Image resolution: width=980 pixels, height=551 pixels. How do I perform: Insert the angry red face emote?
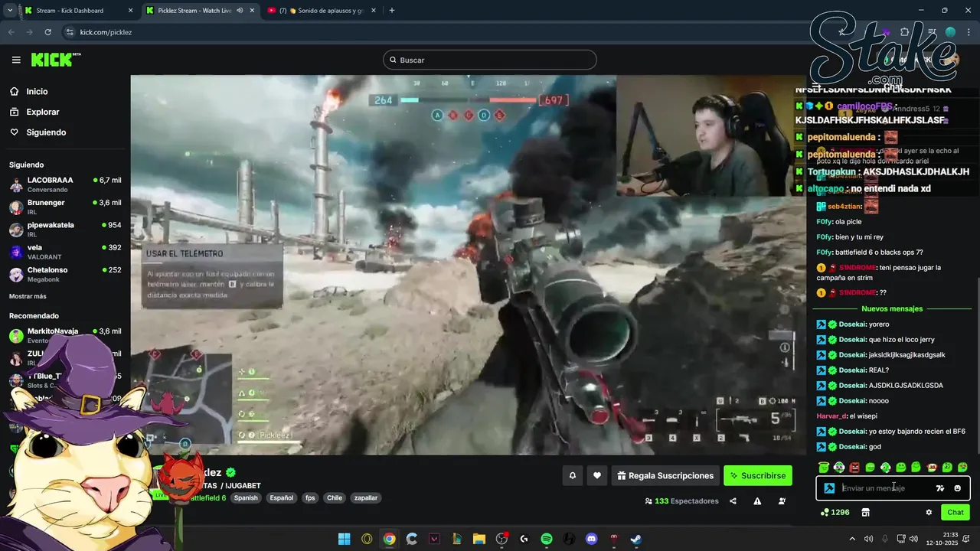854,467
